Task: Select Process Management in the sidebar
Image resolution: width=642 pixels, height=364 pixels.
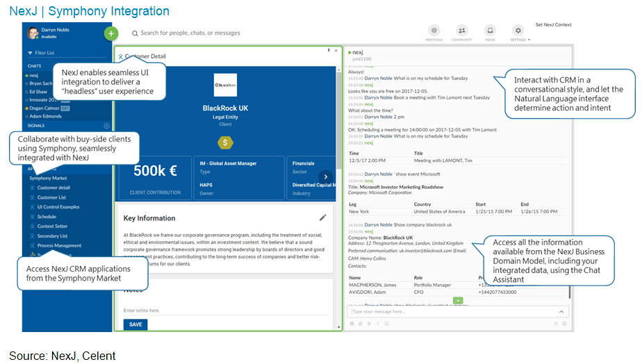Action: (59, 245)
